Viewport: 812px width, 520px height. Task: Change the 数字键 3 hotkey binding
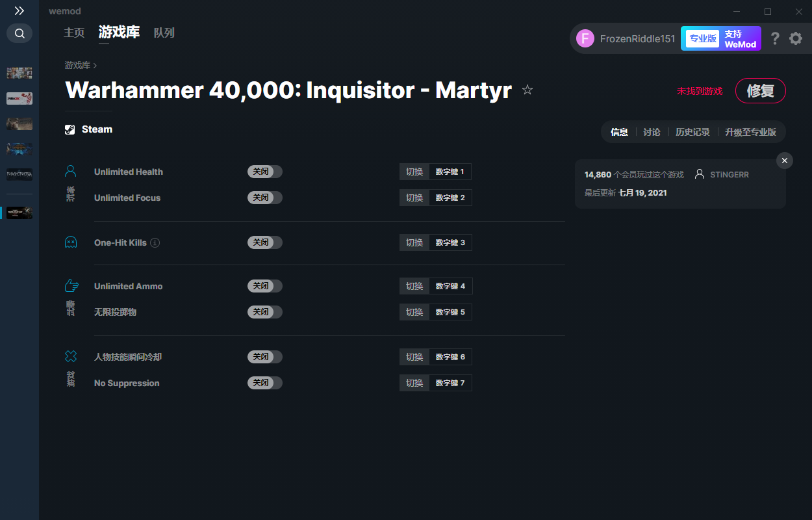450,242
